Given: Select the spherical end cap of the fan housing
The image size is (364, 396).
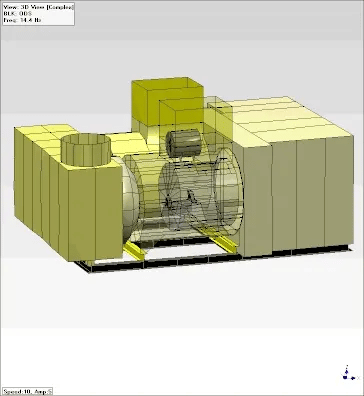Looking at the screenshot, I should click(x=130, y=200).
